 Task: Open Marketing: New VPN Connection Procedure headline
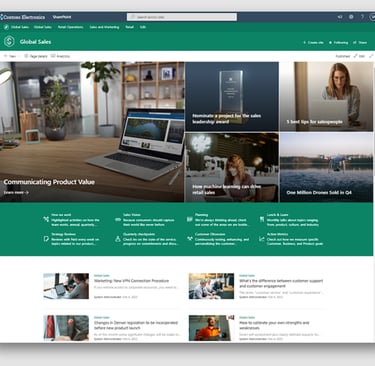pos(131,281)
